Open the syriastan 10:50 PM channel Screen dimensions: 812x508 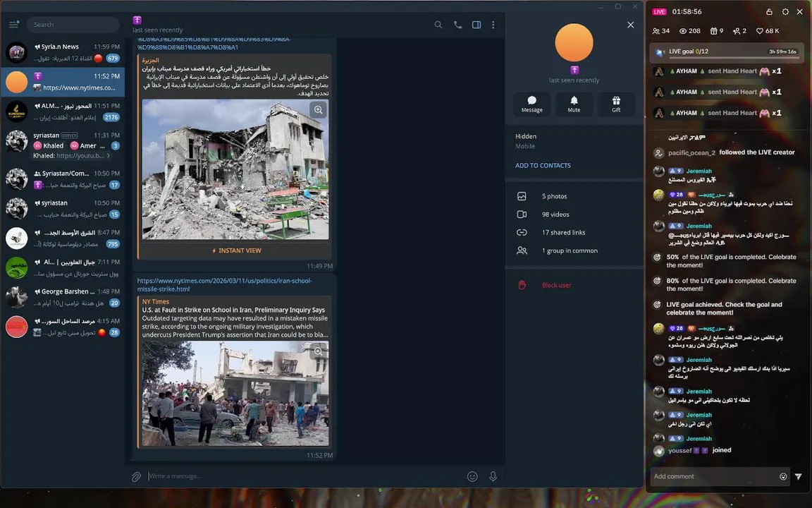[x=63, y=208]
